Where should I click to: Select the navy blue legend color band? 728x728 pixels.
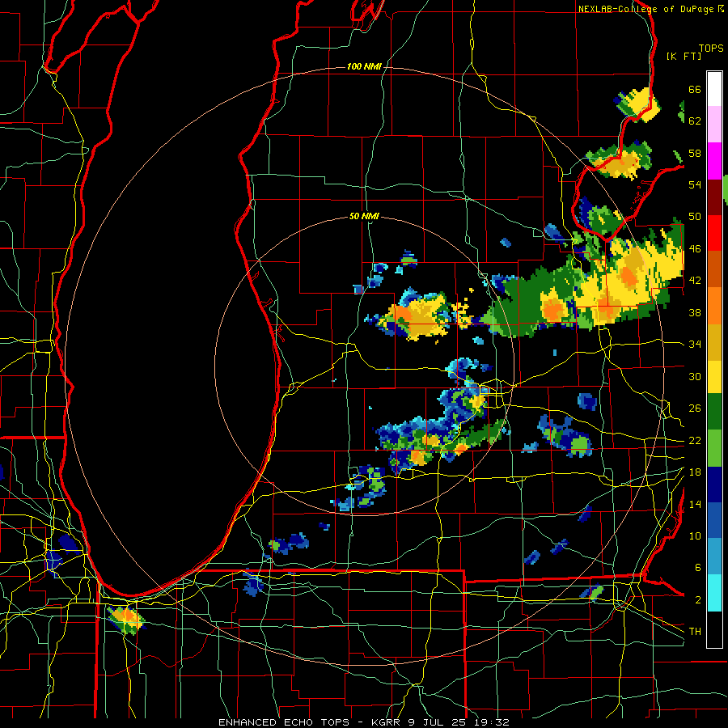click(x=714, y=485)
